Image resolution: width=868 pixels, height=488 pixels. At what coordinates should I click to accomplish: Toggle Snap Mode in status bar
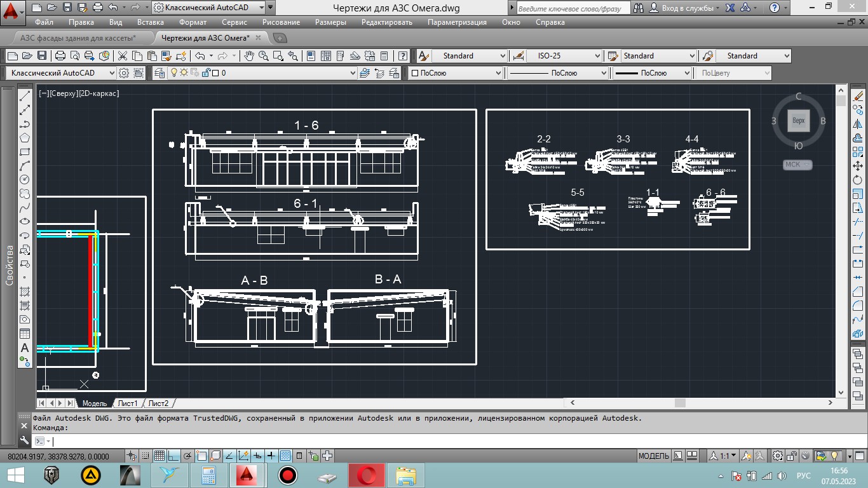[146, 456]
